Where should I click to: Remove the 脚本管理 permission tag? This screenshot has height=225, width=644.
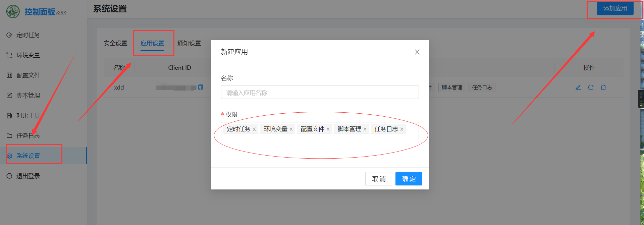(x=365, y=129)
